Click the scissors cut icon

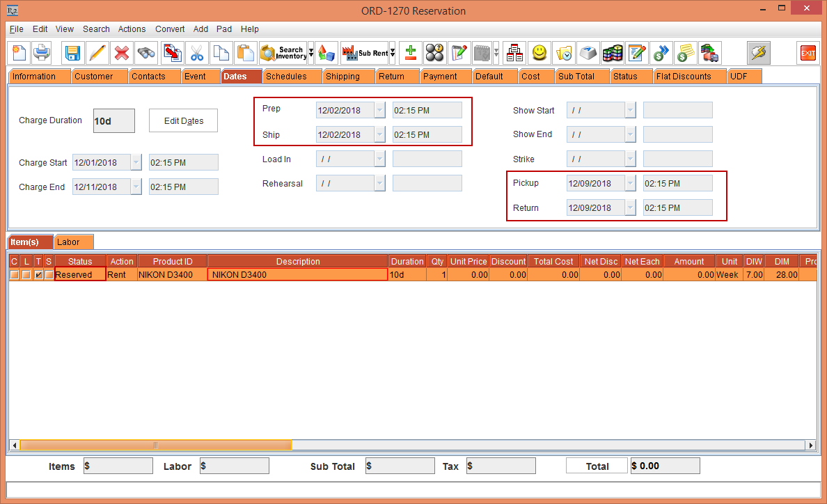(197, 53)
